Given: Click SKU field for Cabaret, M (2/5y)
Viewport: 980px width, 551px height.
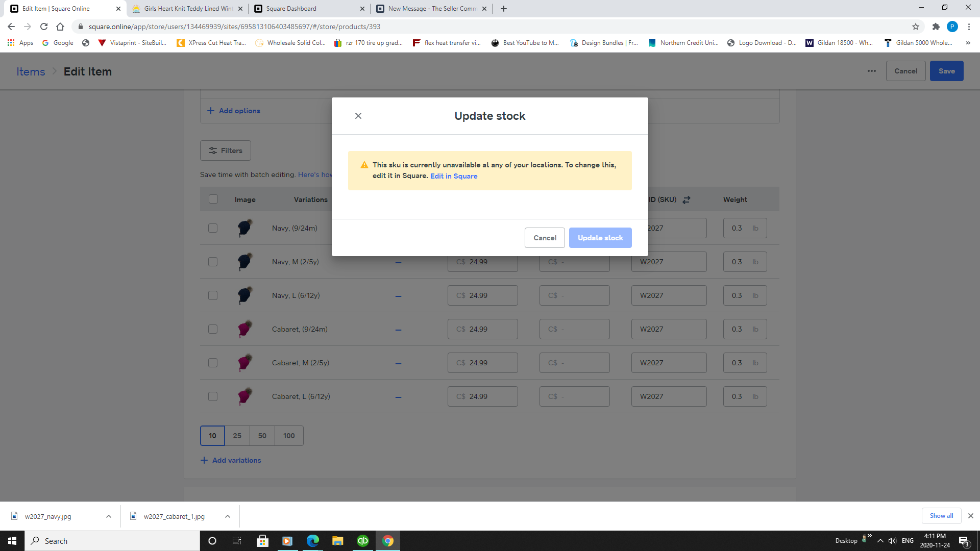Looking at the screenshot, I should pos(669,363).
